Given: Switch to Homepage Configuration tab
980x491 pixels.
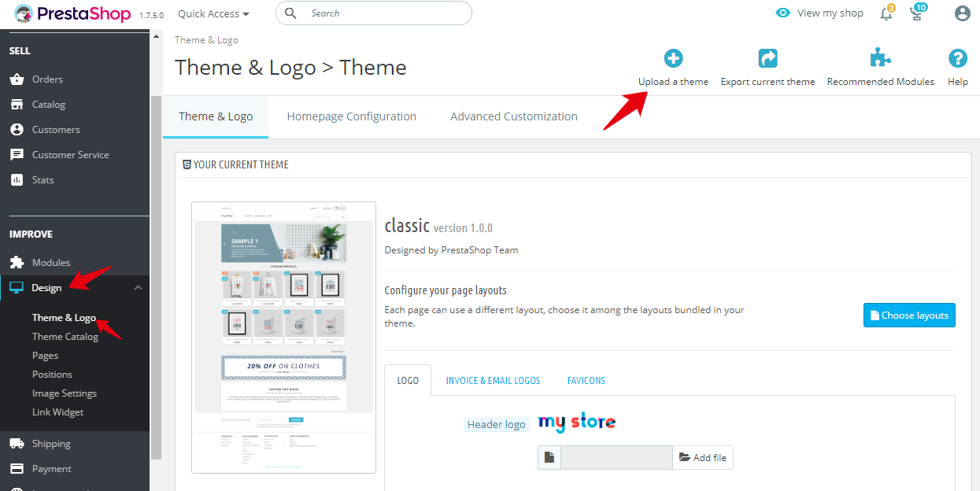Looking at the screenshot, I should click(x=352, y=116).
